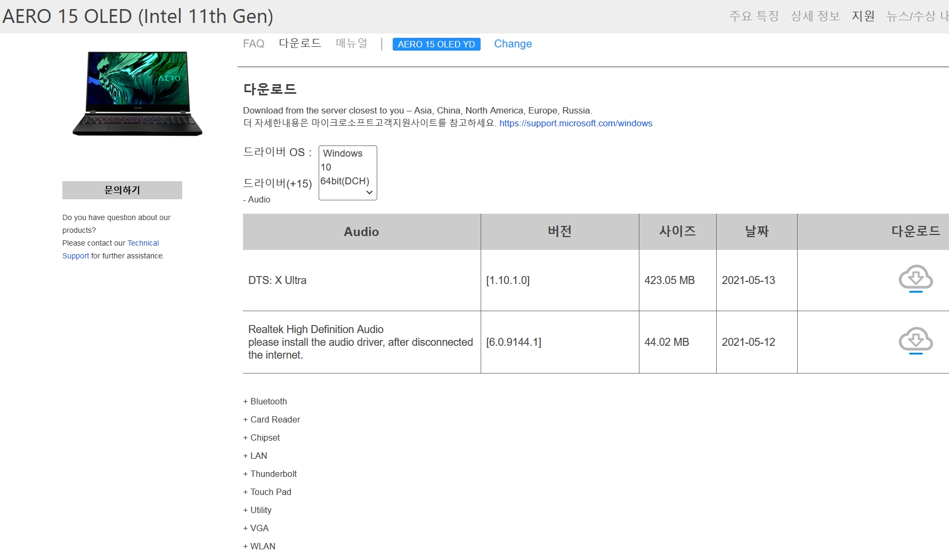The height and width of the screenshot is (560, 949).
Task: Expand the Touch Pad driver section
Action: tap(267, 492)
